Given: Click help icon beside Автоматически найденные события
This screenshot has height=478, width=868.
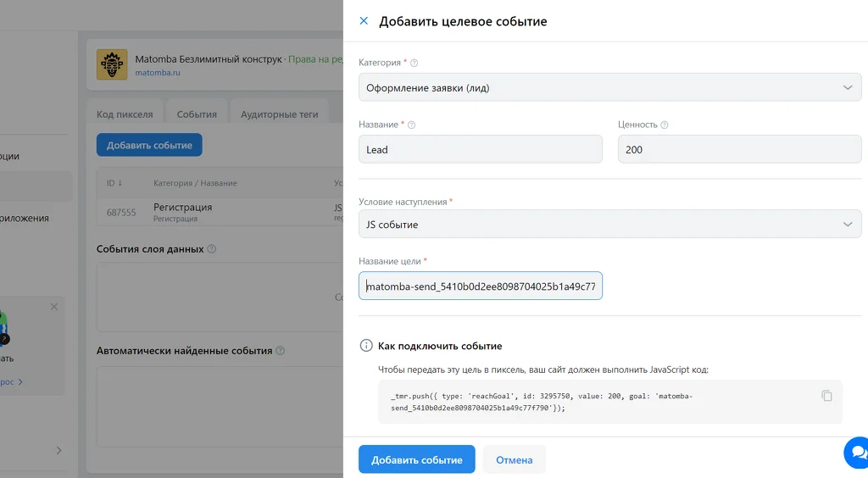Looking at the screenshot, I should [280, 351].
